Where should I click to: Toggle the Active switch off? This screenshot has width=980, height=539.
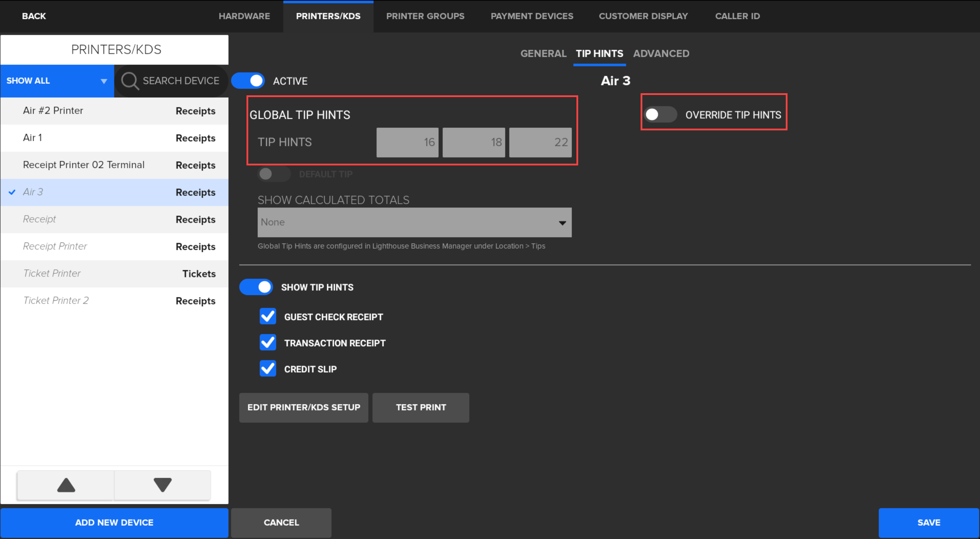(249, 81)
